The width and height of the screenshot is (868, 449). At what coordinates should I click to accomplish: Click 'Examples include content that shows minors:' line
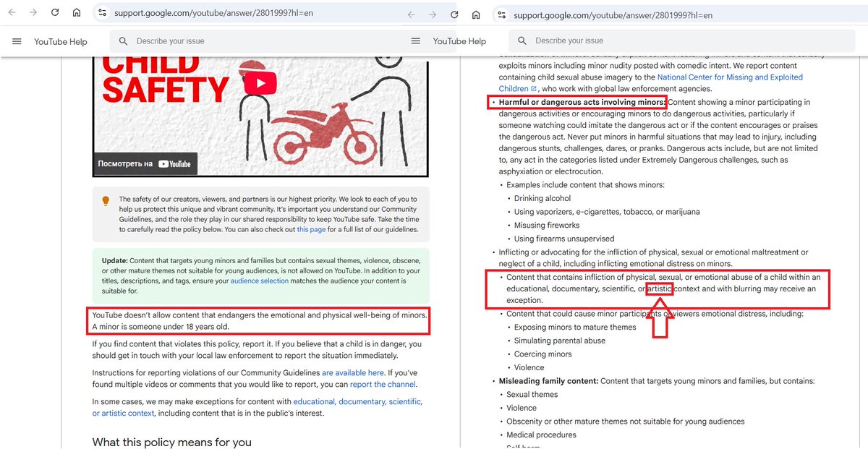[x=585, y=185]
